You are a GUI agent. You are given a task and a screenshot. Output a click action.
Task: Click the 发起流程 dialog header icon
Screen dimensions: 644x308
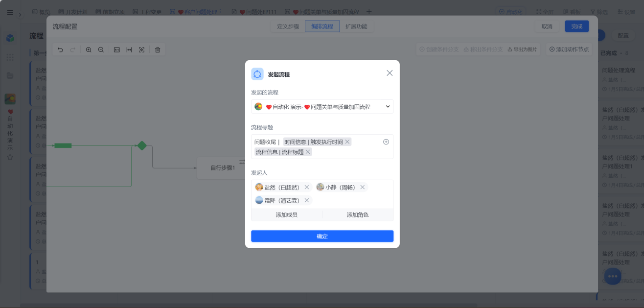point(257,74)
